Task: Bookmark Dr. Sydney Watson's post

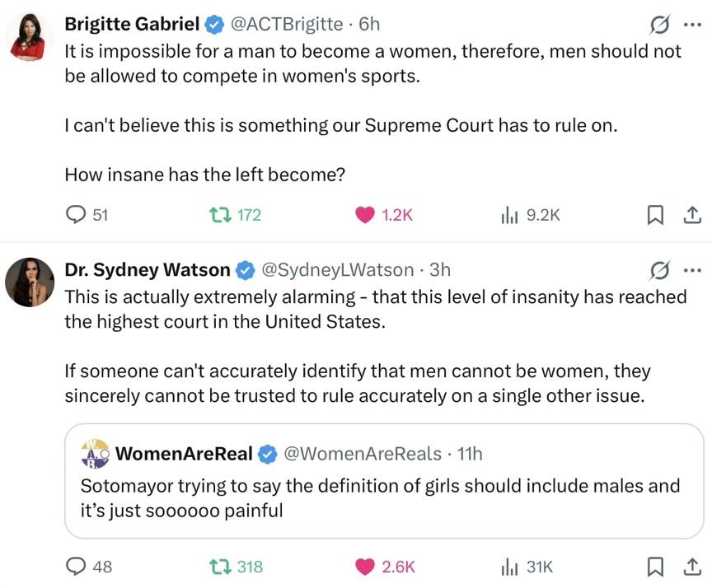Action: [655, 567]
